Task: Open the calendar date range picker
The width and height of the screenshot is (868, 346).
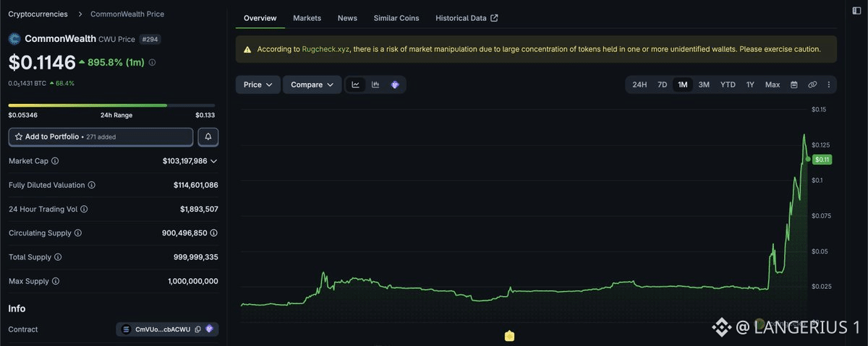Action: pyautogui.click(x=793, y=85)
